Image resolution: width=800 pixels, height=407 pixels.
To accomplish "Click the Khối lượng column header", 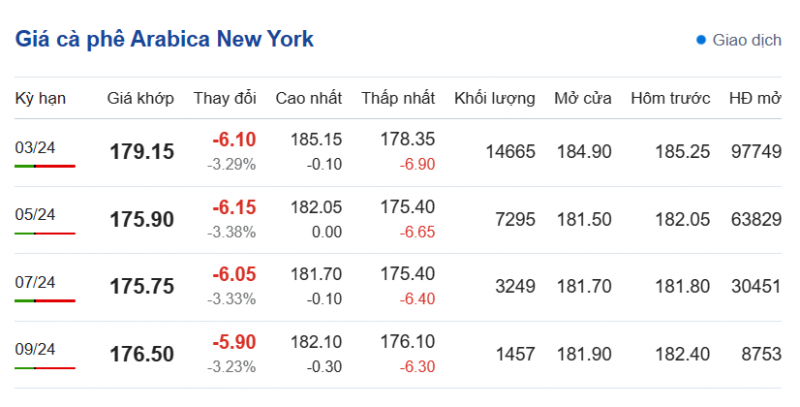I will point(495,98).
